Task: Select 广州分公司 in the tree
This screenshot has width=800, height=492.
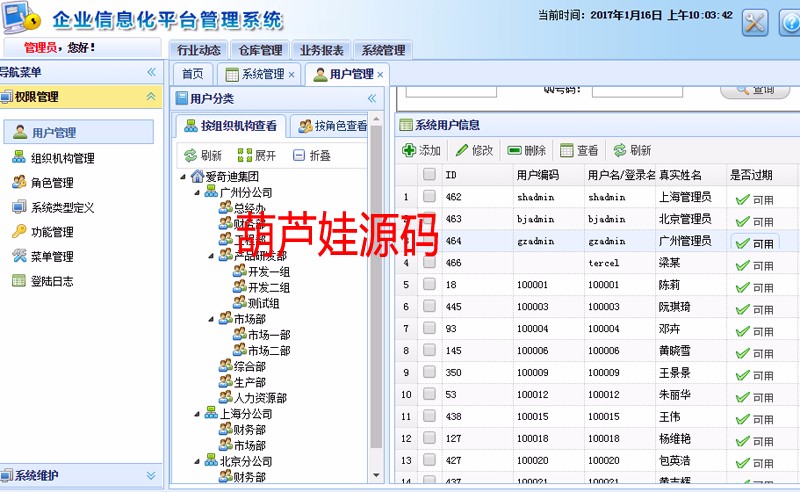Action: point(246,192)
